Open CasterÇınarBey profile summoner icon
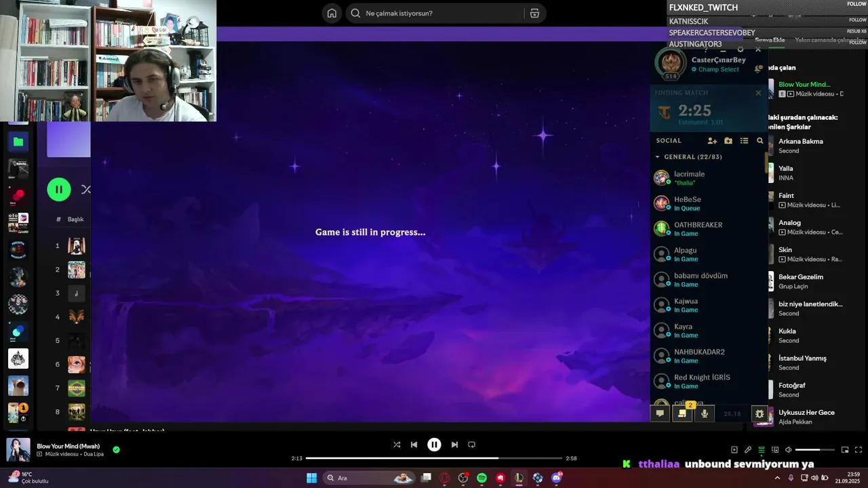 [x=671, y=64]
